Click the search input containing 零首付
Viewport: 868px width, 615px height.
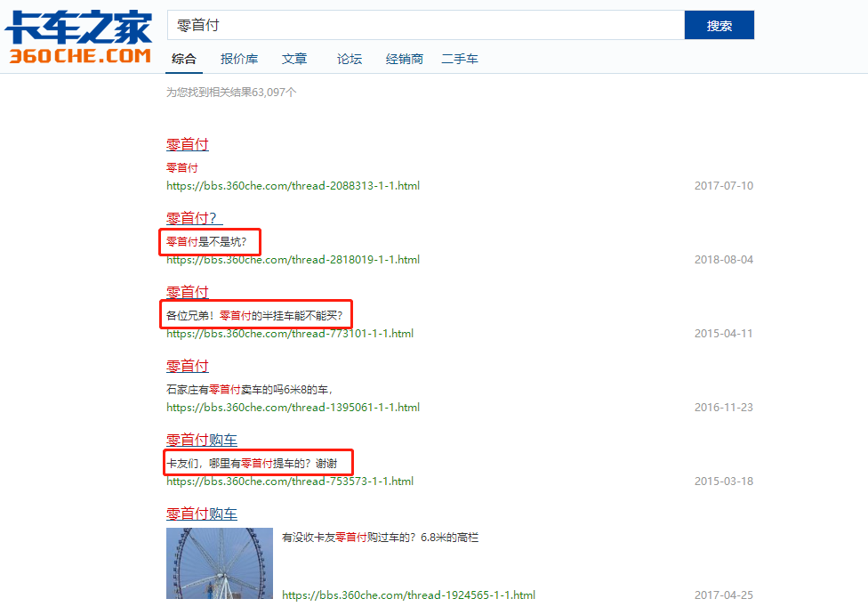[x=426, y=25]
